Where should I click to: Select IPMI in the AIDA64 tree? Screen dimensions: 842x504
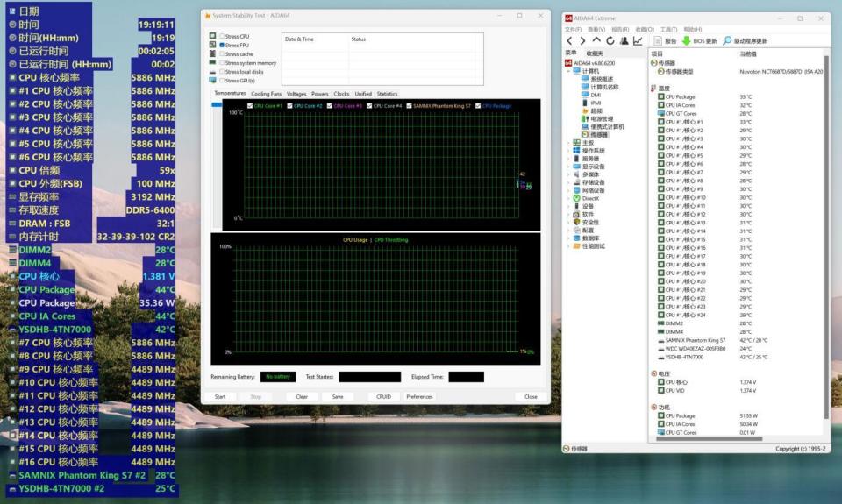(596, 103)
